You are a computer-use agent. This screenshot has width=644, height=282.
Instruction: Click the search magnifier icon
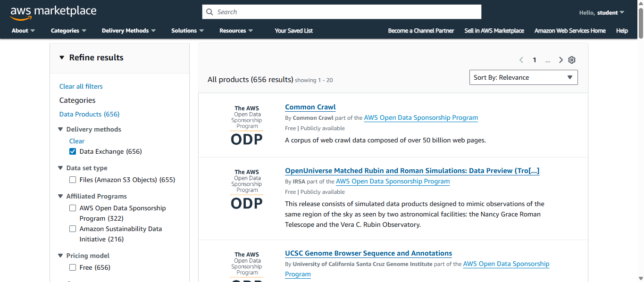pyautogui.click(x=210, y=12)
